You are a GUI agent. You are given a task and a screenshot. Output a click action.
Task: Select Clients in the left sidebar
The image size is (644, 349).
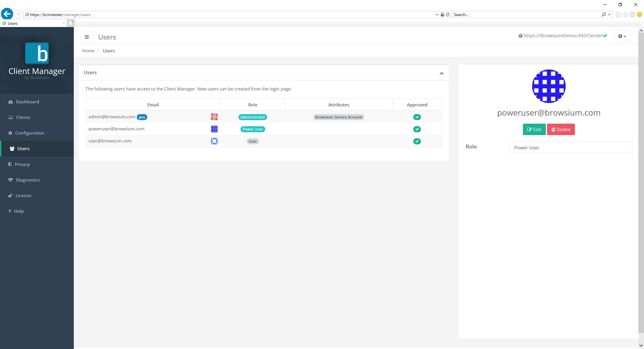pyautogui.click(x=23, y=117)
